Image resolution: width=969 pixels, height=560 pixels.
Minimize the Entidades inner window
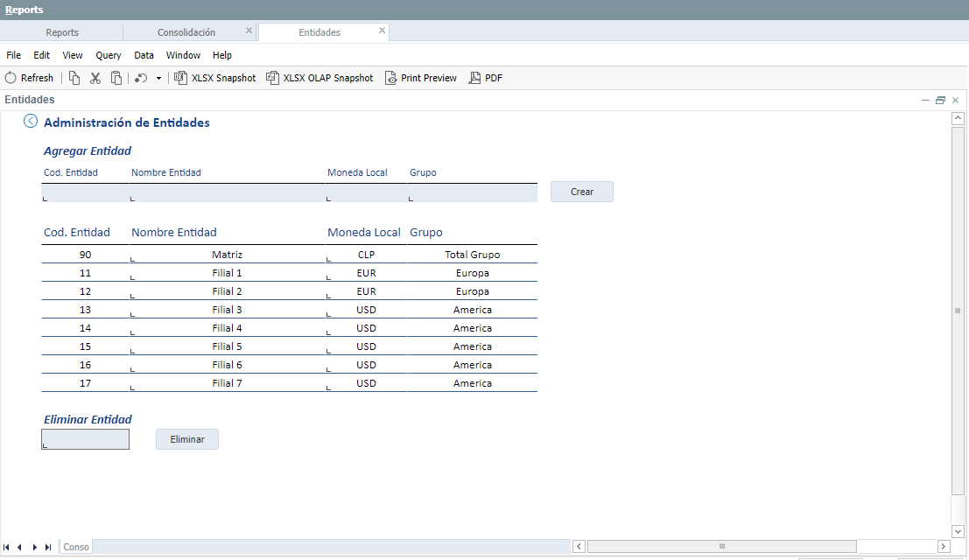tap(925, 100)
